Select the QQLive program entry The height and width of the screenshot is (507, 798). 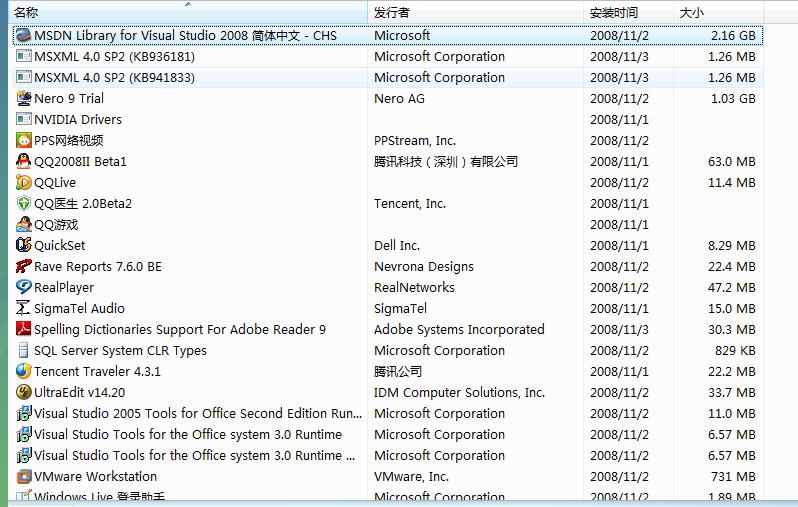[x=55, y=182]
